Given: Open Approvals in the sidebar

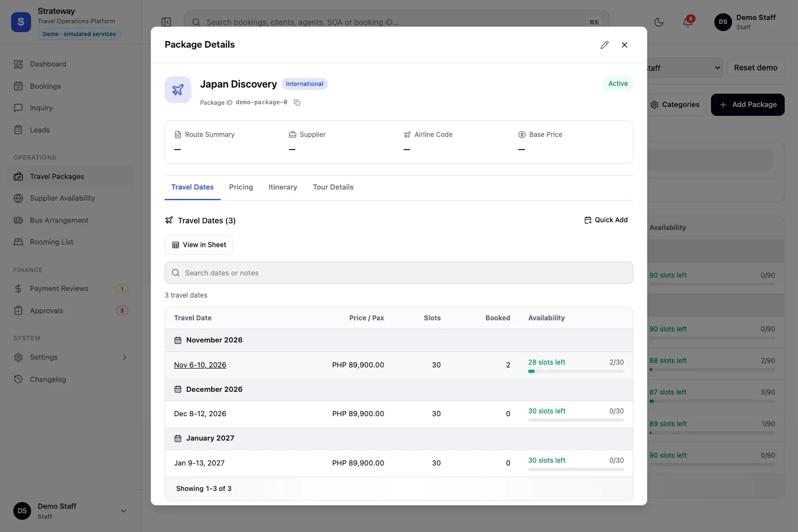Looking at the screenshot, I should pyautogui.click(x=71, y=311).
